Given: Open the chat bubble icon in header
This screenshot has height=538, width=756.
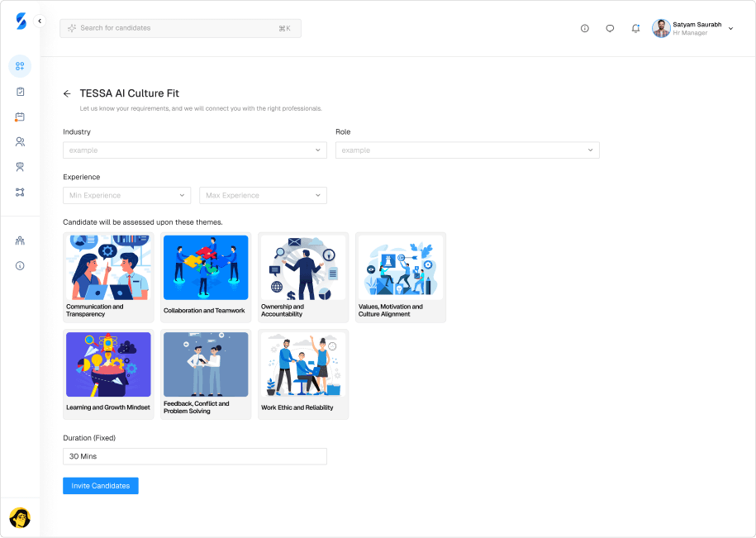Looking at the screenshot, I should [610, 28].
